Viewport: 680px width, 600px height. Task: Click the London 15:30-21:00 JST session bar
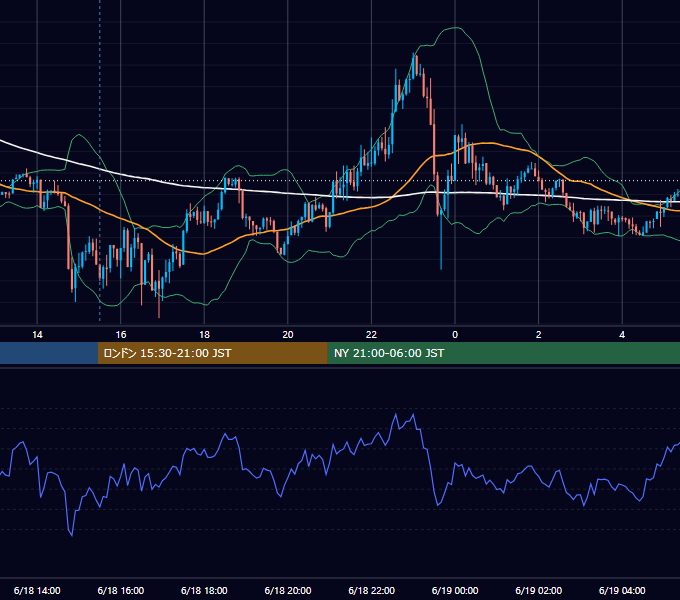pos(212,353)
